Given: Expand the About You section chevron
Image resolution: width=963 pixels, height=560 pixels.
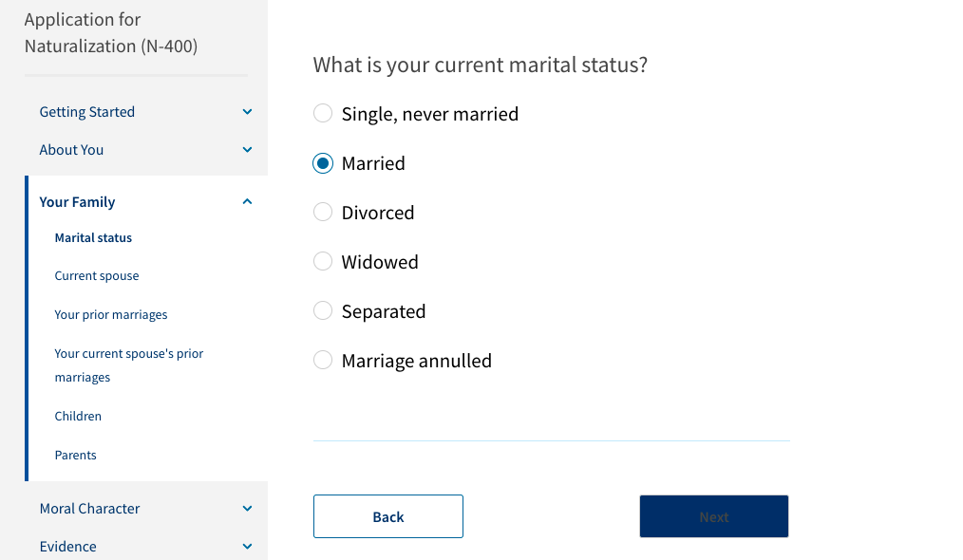Looking at the screenshot, I should pyautogui.click(x=247, y=150).
